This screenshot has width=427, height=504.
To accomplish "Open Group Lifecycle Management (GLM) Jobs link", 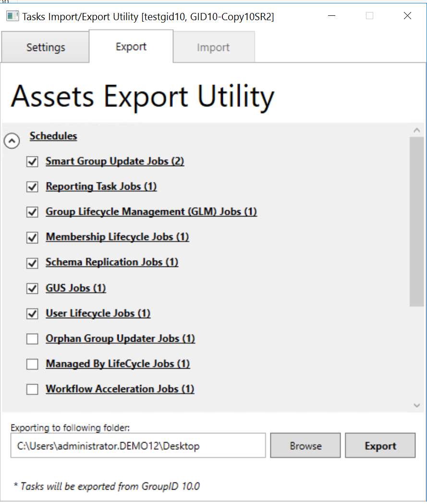I will point(151,212).
